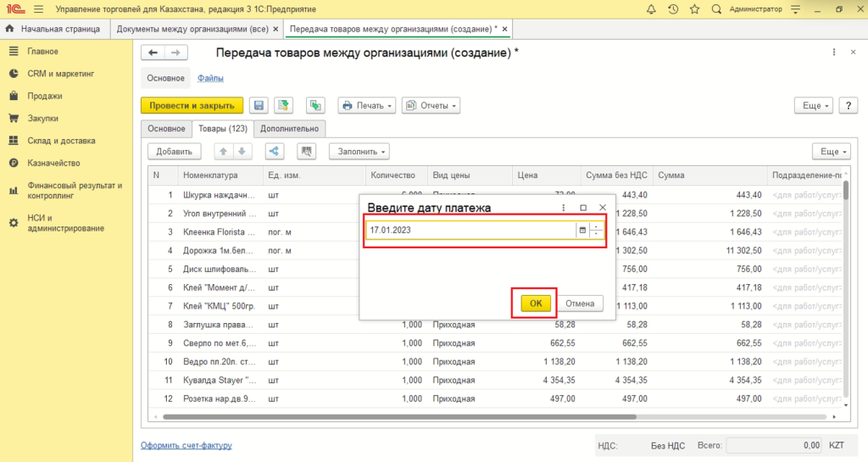Viewport: 868px width, 462px height.
Task: Open Казначейство section in sidebar
Action: pos(53,164)
